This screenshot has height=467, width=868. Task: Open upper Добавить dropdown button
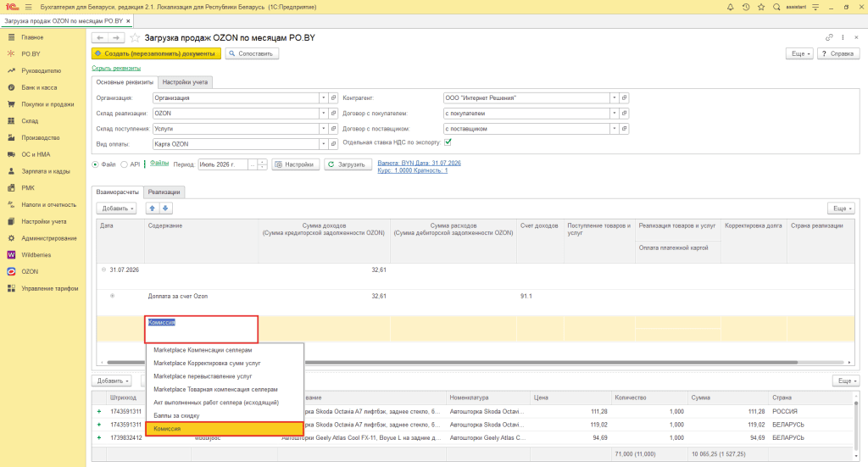coord(116,208)
